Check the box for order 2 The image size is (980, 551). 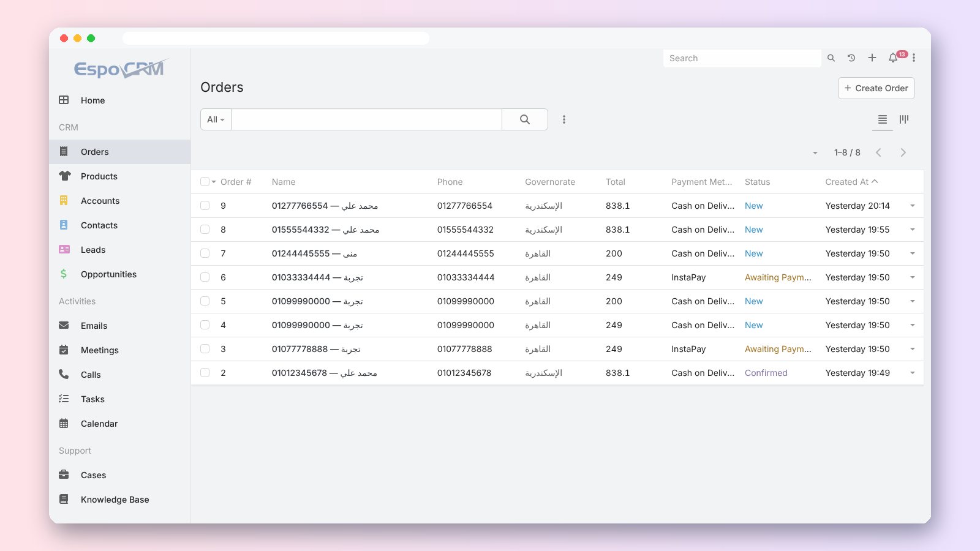pos(205,373)
